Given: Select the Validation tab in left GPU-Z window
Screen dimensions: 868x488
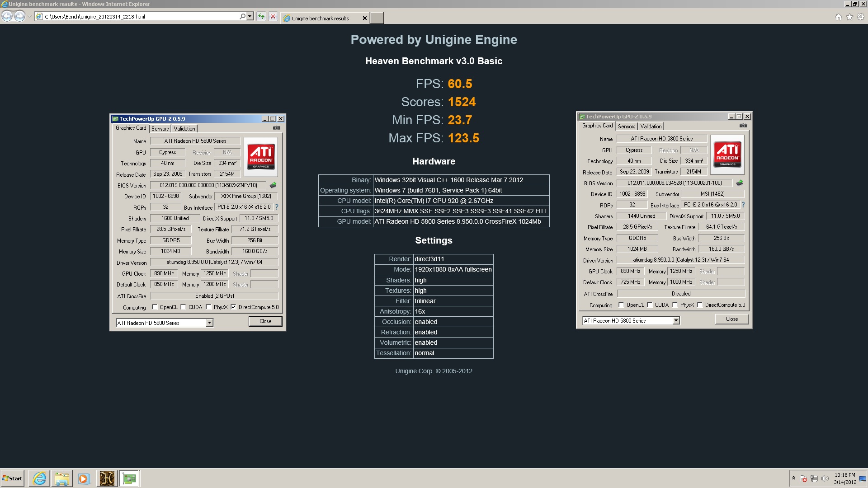Looking at the screenshot, I should click(184, 129).
